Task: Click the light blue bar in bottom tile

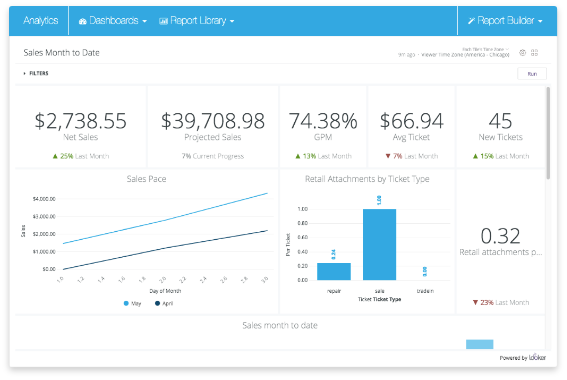Action: [x=479, y=344]
